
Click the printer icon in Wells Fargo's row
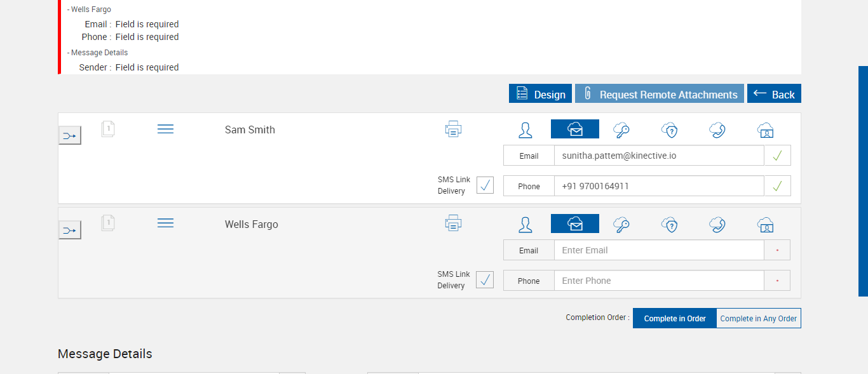(453, 224)
